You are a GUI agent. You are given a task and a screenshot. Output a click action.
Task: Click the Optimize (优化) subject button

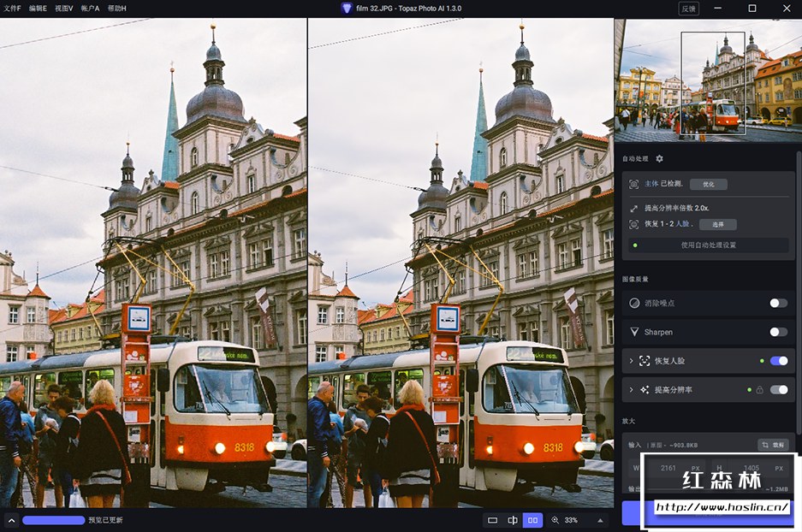708,184
